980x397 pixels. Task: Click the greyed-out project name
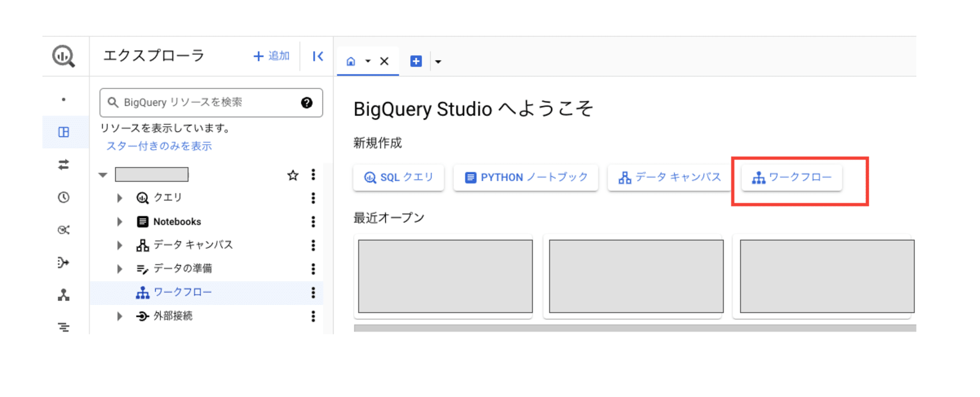point(152,175)
